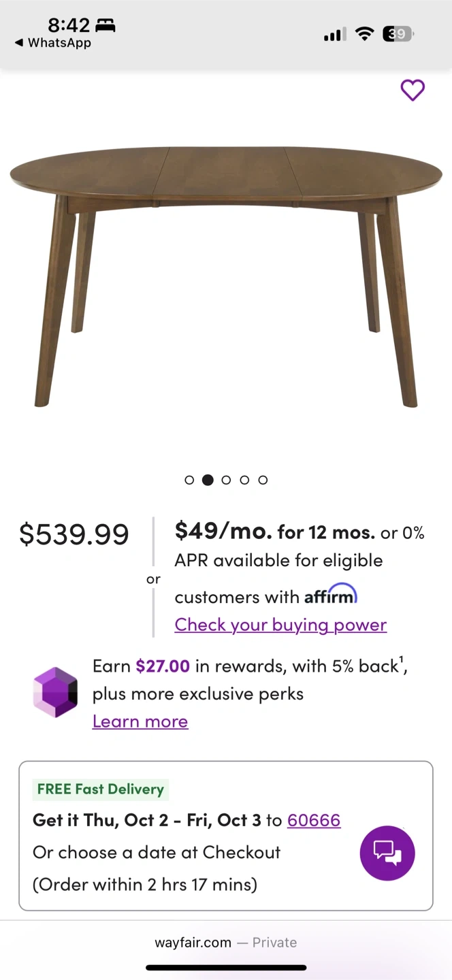Tap the Affirm logo

330,595
